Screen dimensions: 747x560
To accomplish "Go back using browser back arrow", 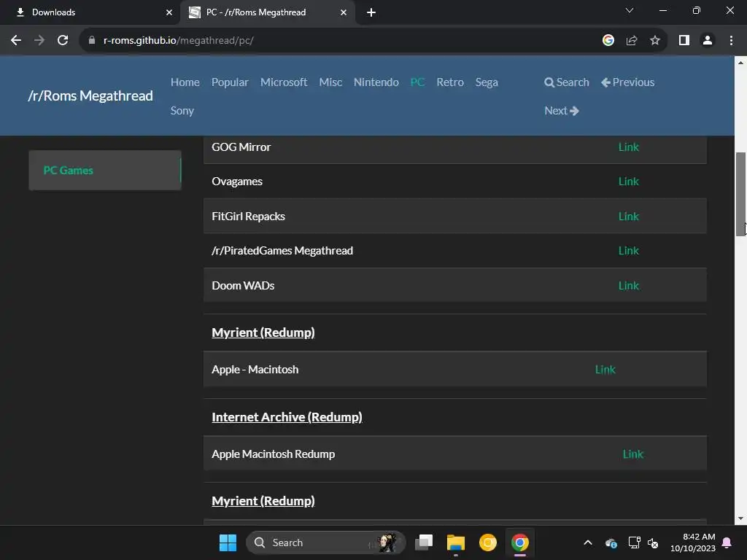I will click(x=16, y=41).
